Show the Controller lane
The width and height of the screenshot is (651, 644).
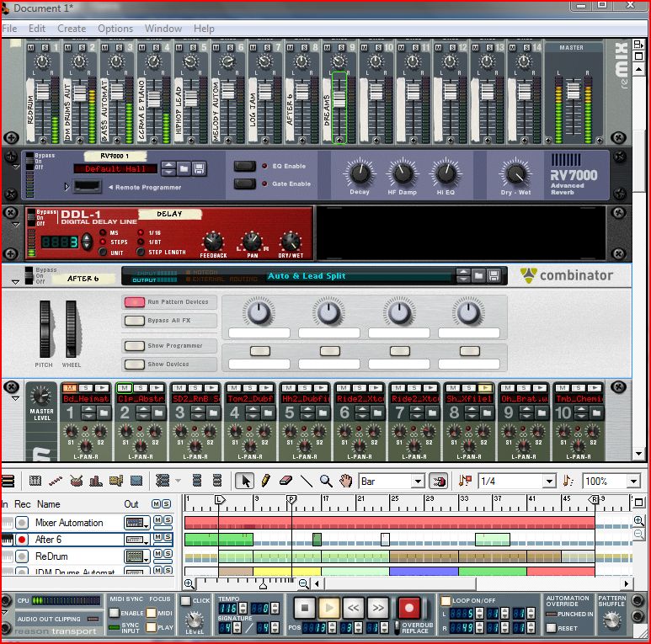point(136,481)
